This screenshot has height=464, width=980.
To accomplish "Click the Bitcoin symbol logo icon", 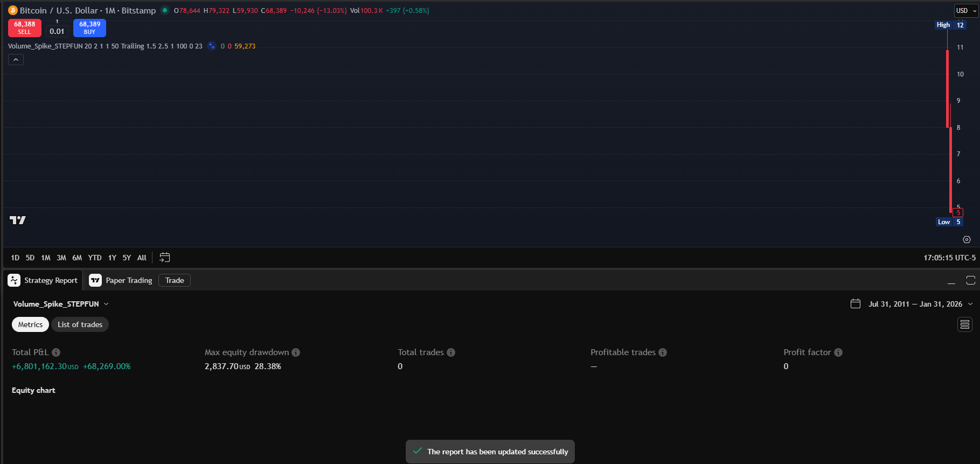I will 13,10.
